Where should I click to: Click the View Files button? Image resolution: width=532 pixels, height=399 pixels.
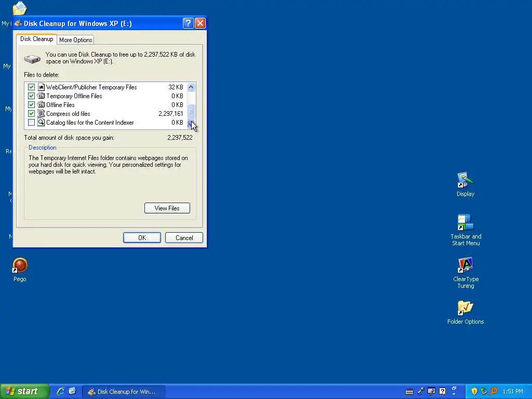click(x=167, y=208)
